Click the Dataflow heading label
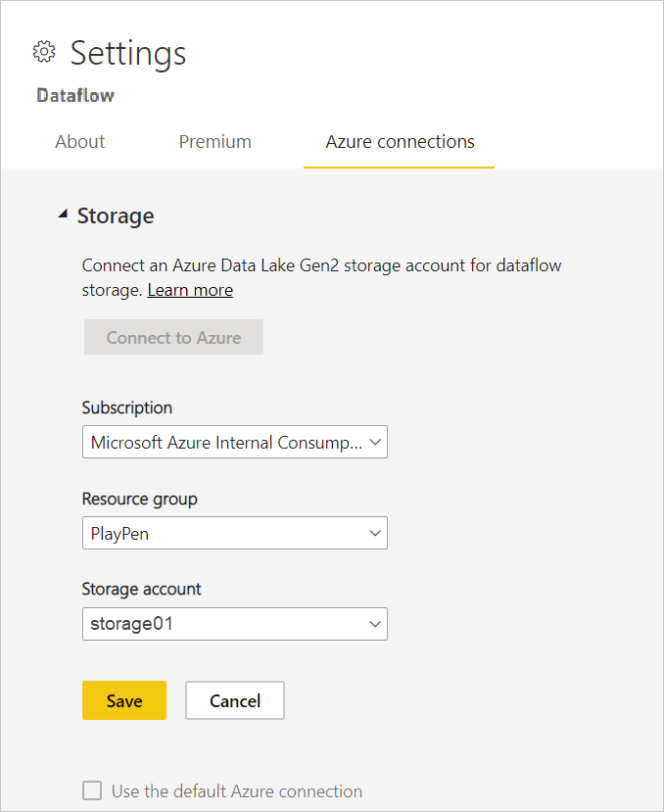Viewport: 664px width, 812px height. [x=74, y=95]
